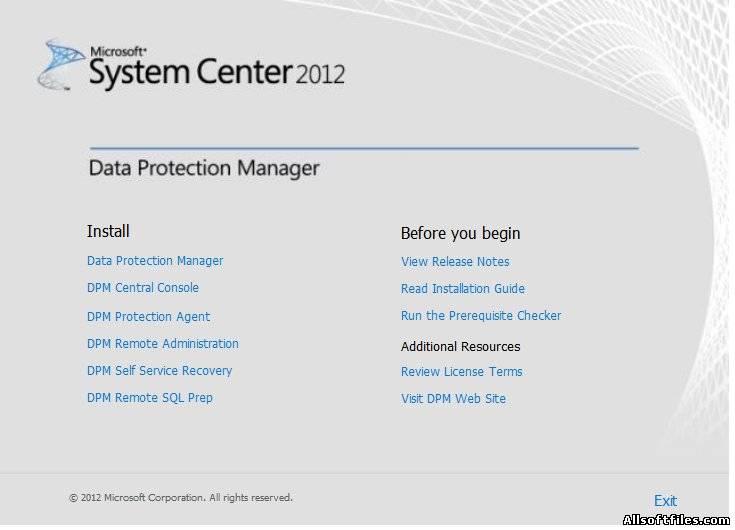Visit DPM Web Site
Screen dimensions: 735x530
point(453,399)
